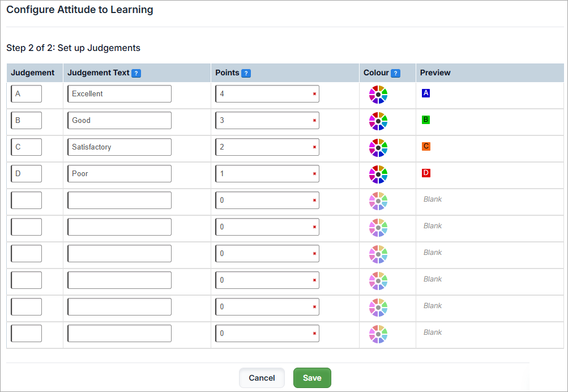This screenshot has width=568, height=392.
Task: Click the Judgement Text help icon
Action: [x=136, y=73]
